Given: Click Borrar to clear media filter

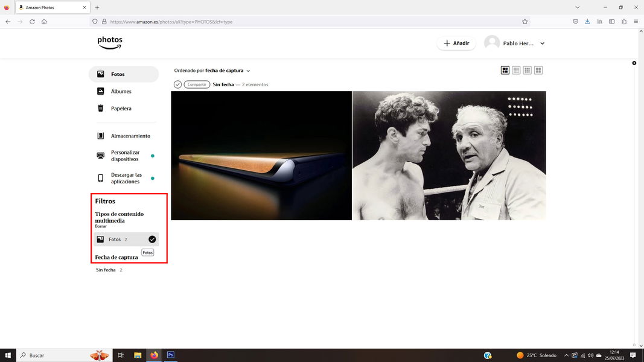Looking at the screenshot, I should pos(101,226).
